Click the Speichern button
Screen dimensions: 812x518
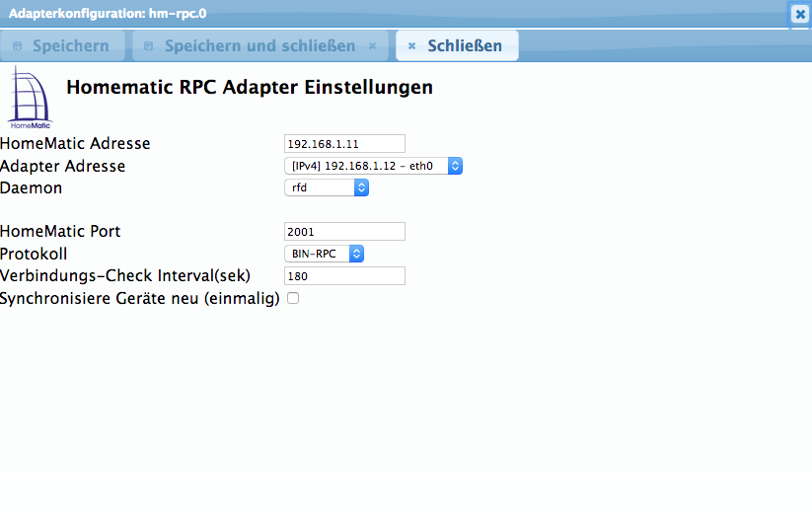coord(63,45)
